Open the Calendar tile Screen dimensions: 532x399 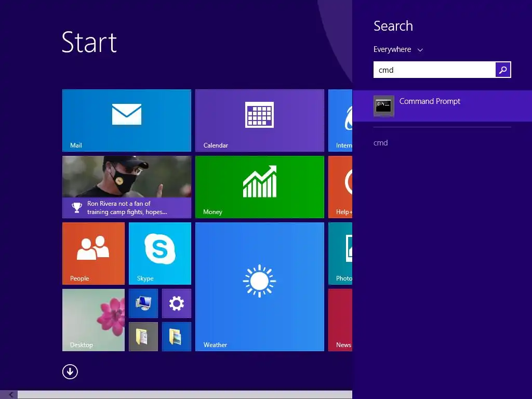click(x=260, y=121)
